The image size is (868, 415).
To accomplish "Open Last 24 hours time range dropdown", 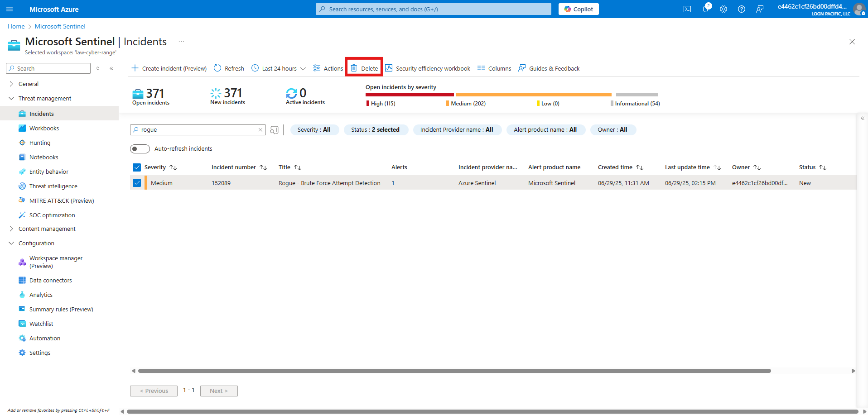I will (279, 68).
